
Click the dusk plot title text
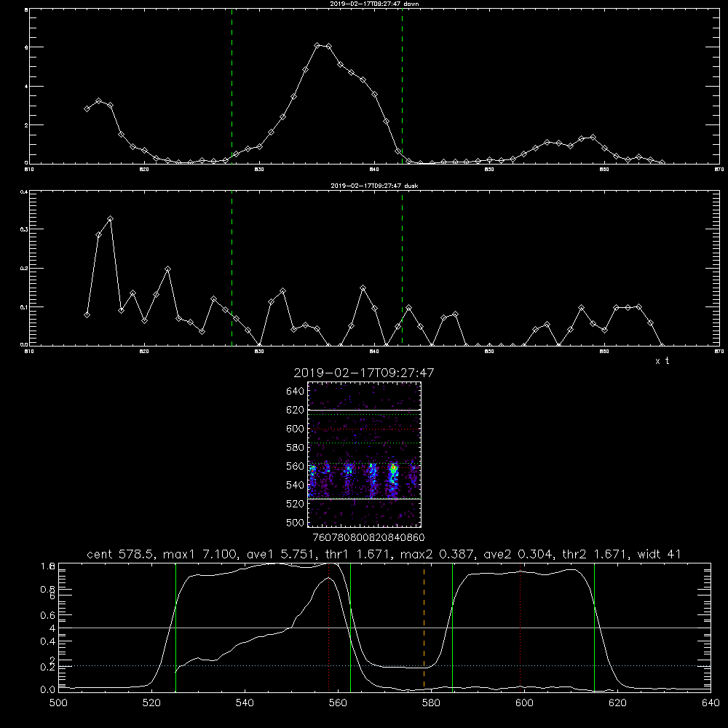(x=374, y=186)
